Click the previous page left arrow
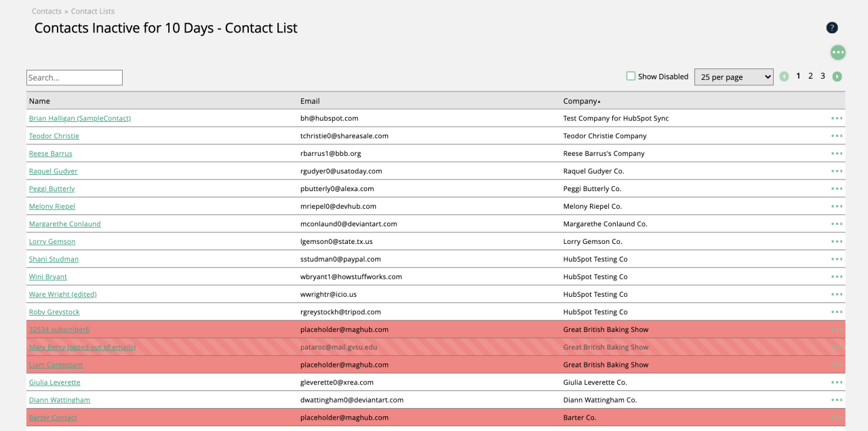The height and width of the screenshot is (431, 868). pos(784,77)
